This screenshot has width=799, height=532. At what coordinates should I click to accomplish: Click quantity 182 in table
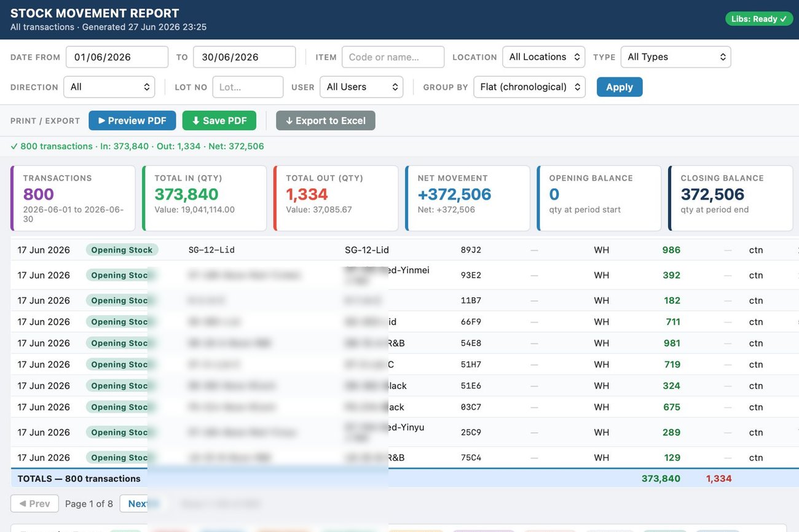coord(672,300)
